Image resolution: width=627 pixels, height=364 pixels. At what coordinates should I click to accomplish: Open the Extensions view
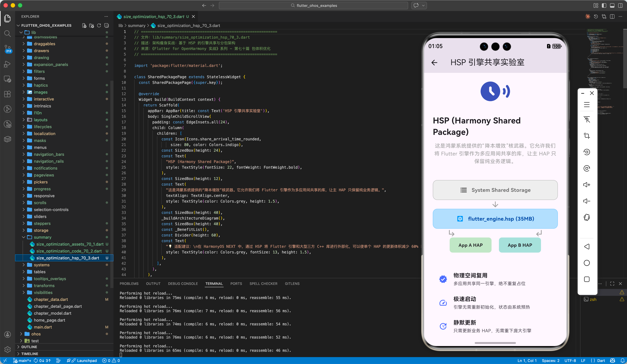8,94
